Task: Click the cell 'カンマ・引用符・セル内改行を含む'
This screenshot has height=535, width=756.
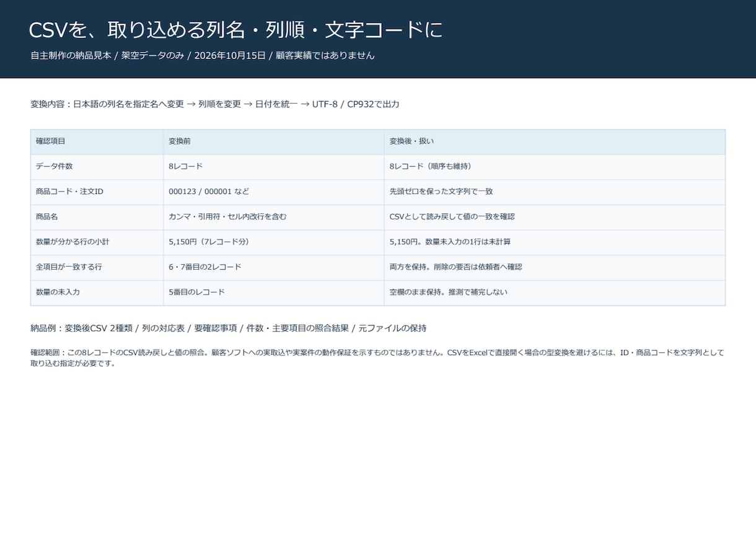Action: coord(274,217)
